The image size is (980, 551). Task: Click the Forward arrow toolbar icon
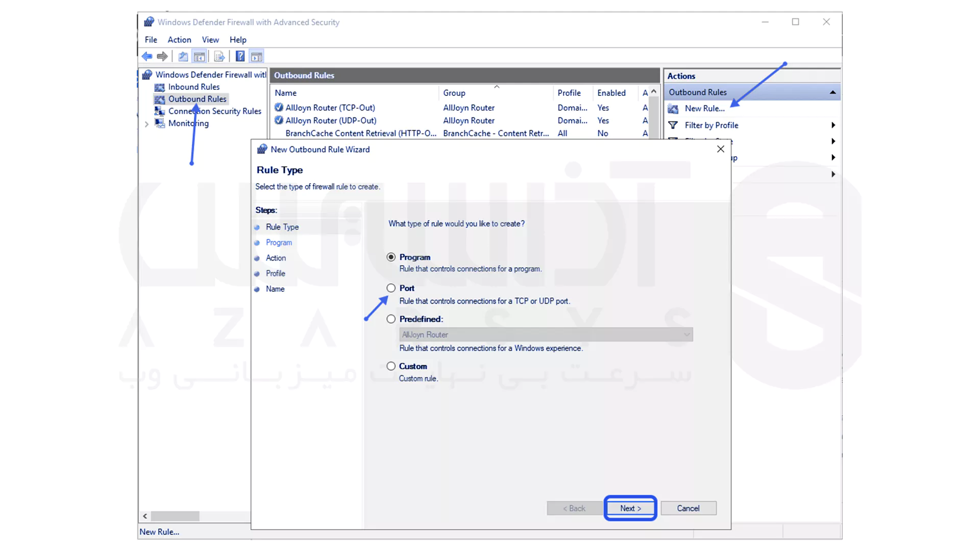point(162,56)
